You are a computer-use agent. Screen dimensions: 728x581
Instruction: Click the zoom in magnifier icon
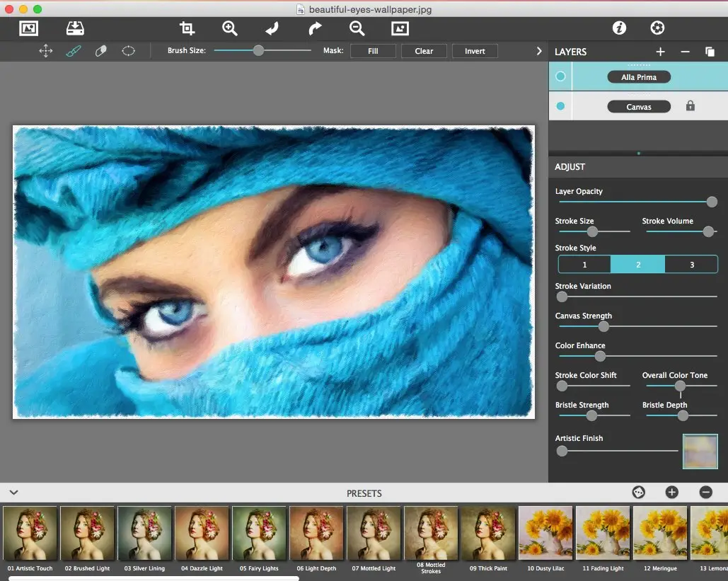coord(229,28)
